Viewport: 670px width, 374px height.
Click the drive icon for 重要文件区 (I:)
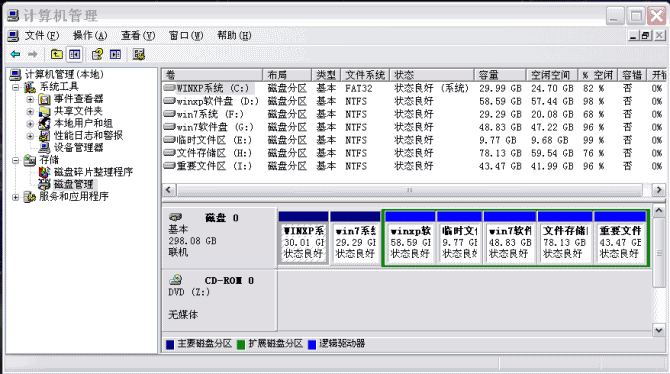tap(169, 165)
